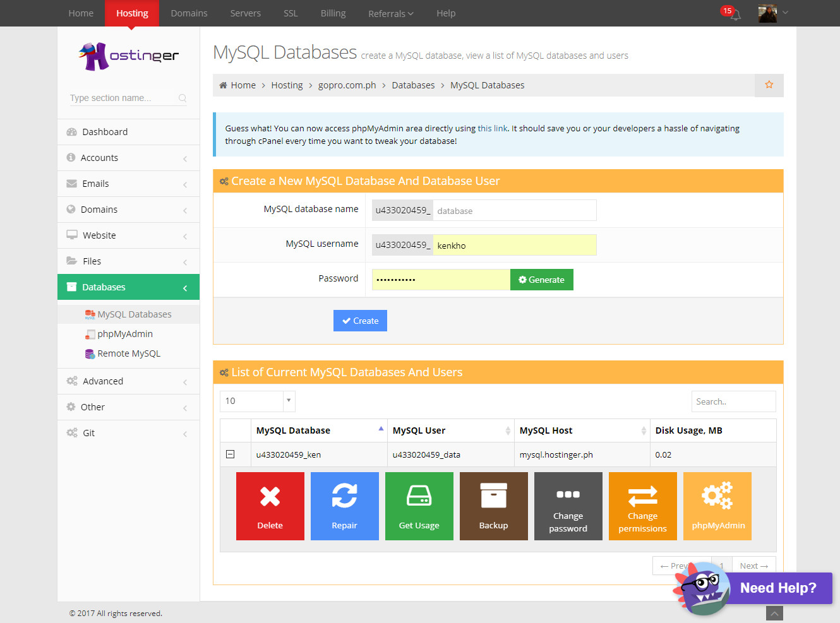Click the search magnifier in sidebar
The width and height of the screenshot is (840, 623).
coord(183,98)
